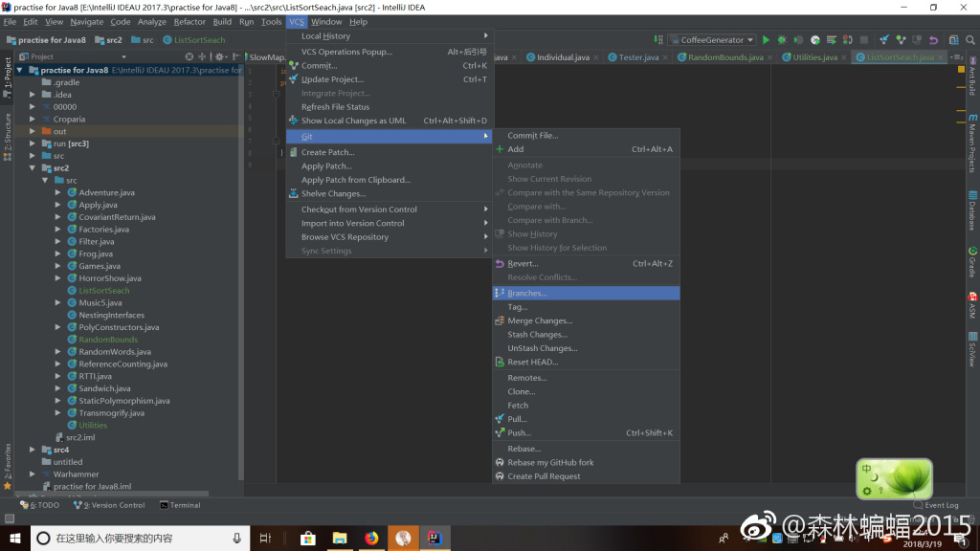This screenshot has height=551, width=980.
Task: Select Stash Changes... menu item
Action: pos(587,334)
